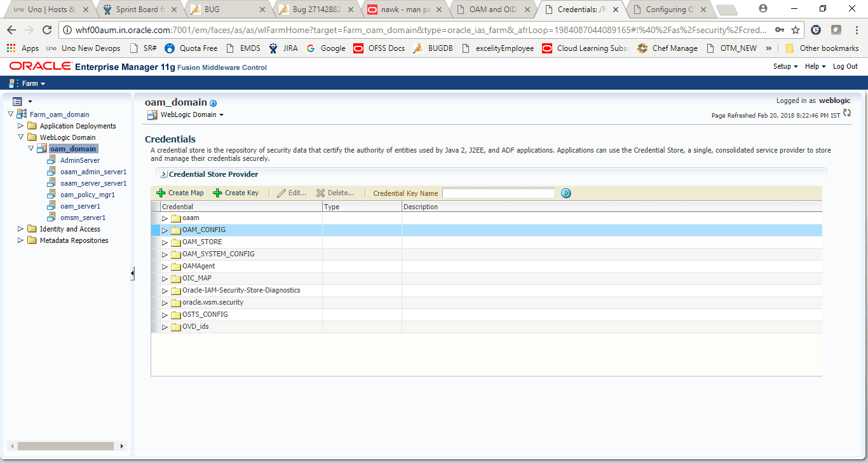Click the Create Key plus icon

click(217, 193)
